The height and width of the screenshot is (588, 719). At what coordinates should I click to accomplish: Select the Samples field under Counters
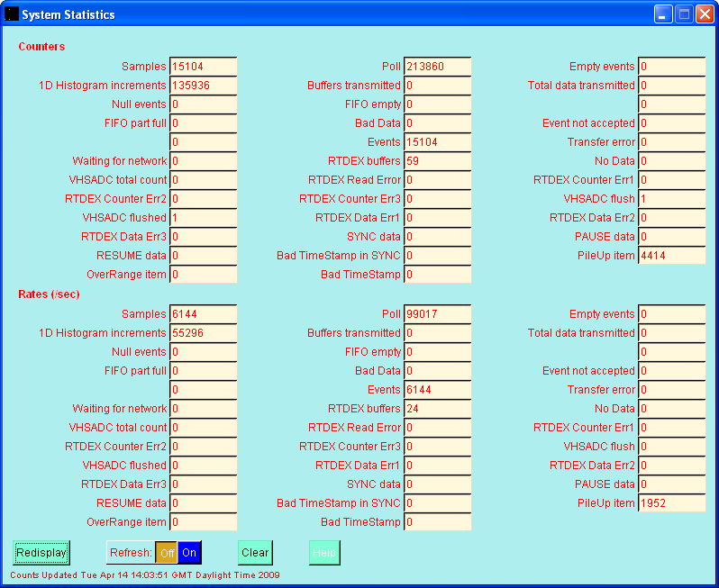(203, 67)
